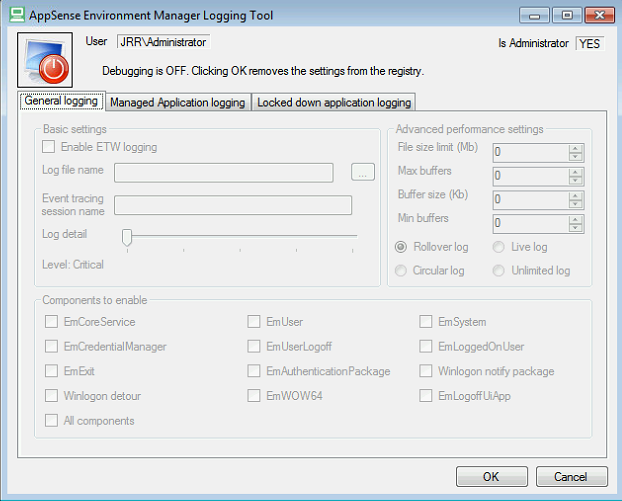The width and height of the screenshot is (622, 501).
Task: Select the General logging tab
Action: pyautogui.click(x=61, y=101)
